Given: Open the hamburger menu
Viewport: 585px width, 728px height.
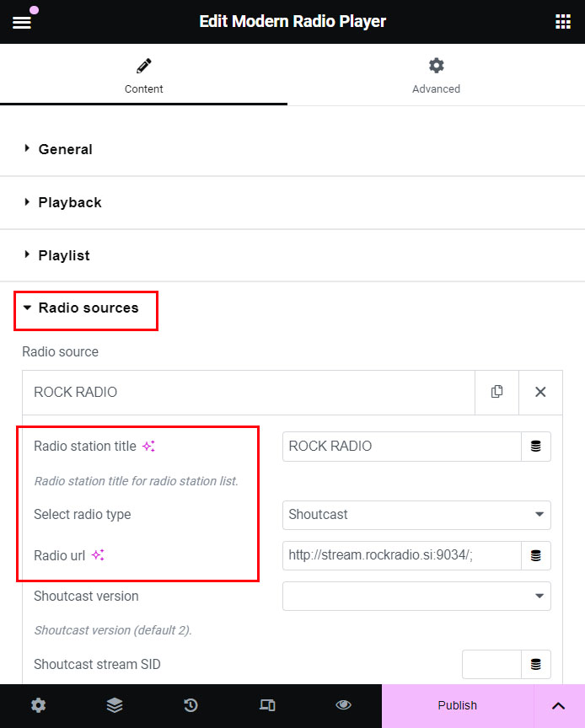Looking at the screenshot, I should 22,22.
